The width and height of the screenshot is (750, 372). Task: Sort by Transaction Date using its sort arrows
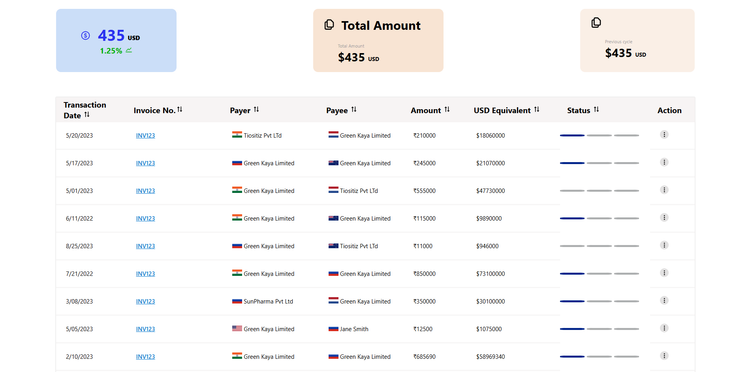87,115
